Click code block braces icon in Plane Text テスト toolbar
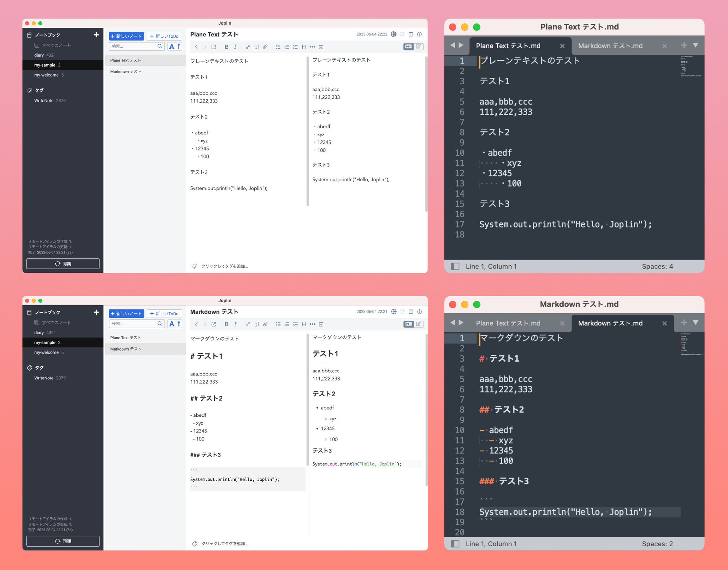Viewport: 728px width, 570px height. coord(256,47)
